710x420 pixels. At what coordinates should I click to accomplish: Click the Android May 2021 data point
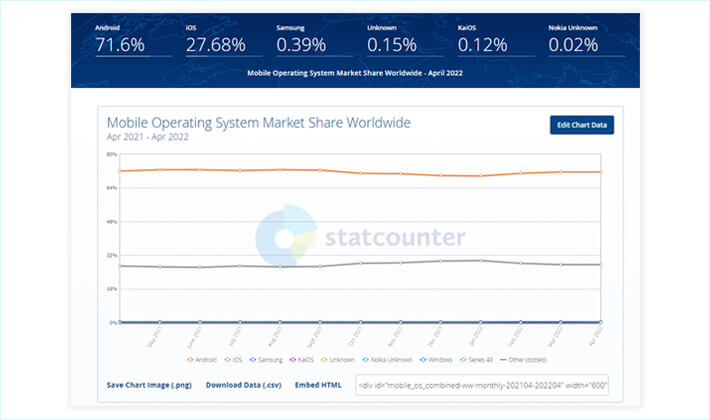[160, 170]
